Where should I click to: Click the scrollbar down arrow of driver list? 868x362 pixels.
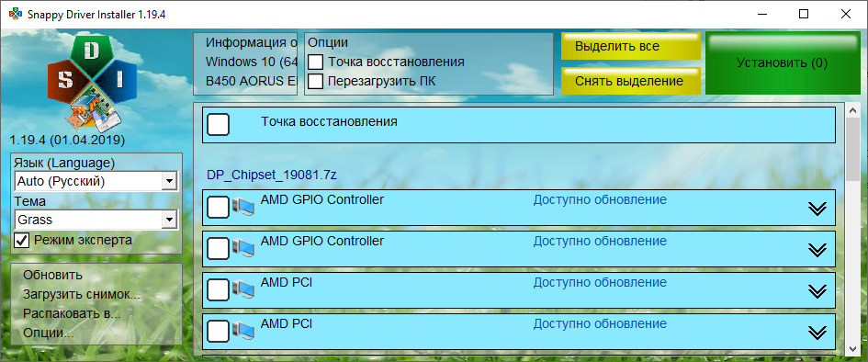853,349
